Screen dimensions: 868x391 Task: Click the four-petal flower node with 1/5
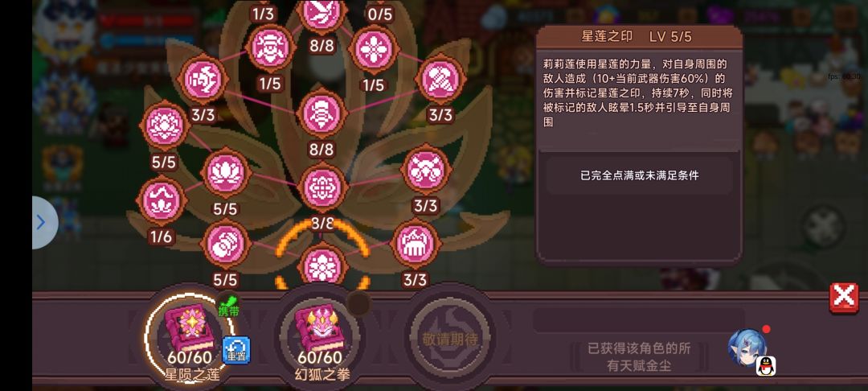click(374, 49)
